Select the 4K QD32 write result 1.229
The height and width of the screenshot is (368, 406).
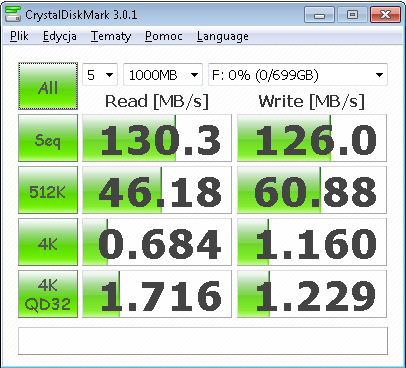[x=312, y=294]
